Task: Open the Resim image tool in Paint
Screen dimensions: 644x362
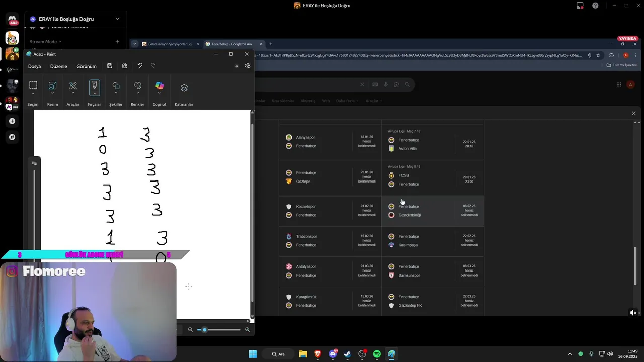Action: point(52,86)
